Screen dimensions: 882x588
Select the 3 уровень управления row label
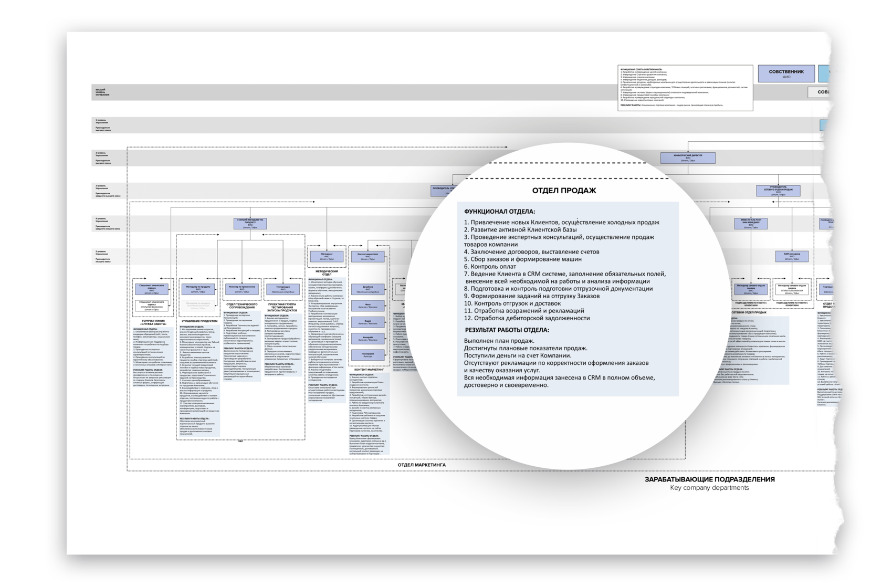(x=108, y=191)
